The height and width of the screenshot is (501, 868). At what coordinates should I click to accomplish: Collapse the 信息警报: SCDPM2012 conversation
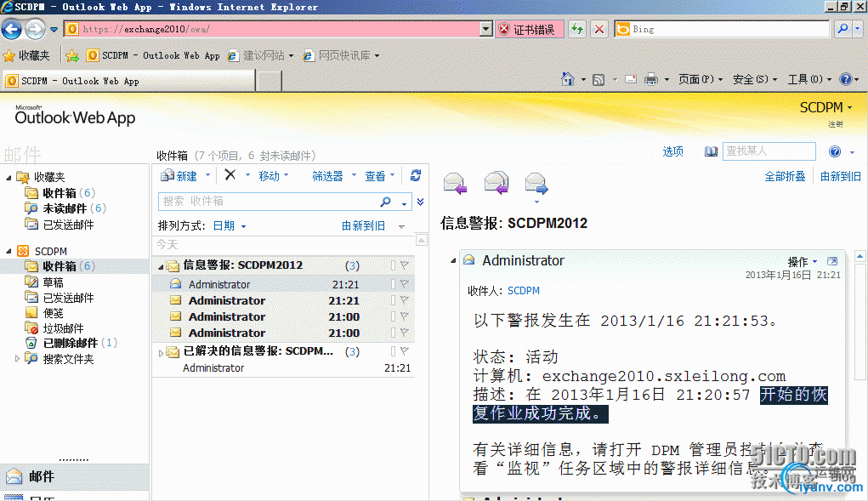[161, 267]
